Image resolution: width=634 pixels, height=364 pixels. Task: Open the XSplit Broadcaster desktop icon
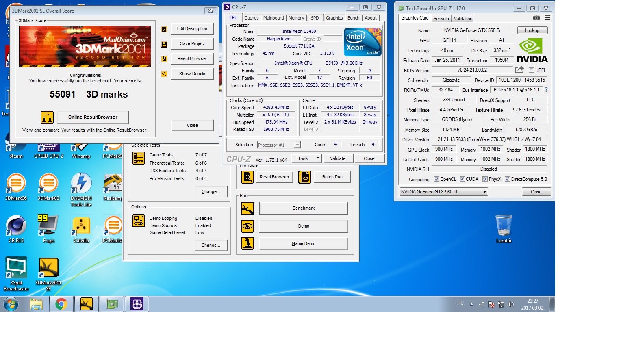16,274
